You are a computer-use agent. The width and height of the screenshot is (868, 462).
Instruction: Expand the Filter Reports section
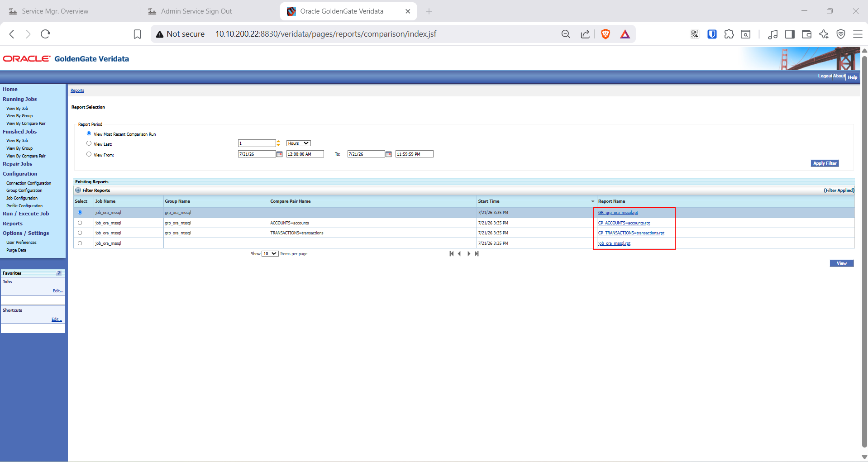tap(78, 191)
